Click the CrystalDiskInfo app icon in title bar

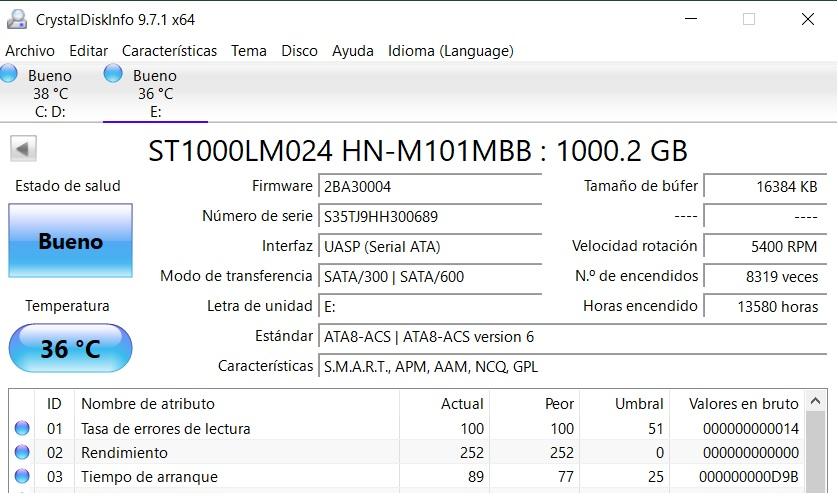[x=17, y=19]
